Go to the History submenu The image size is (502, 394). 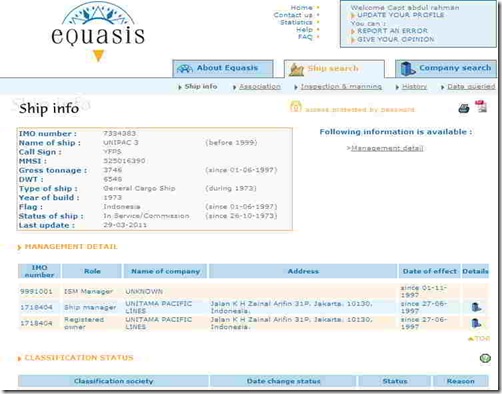click(414, 87)
